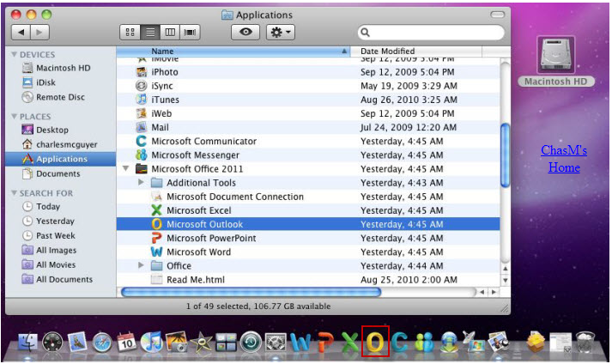The width and height of the screenshot is (612, 364).
Task: Click the Quick Look eye button
Action: (245, 32)
